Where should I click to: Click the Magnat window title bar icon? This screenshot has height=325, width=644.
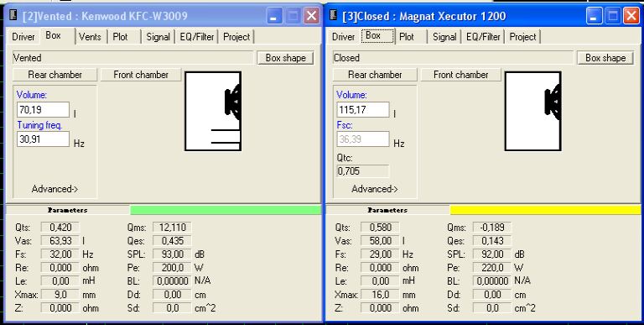click(x=334, y=16)
